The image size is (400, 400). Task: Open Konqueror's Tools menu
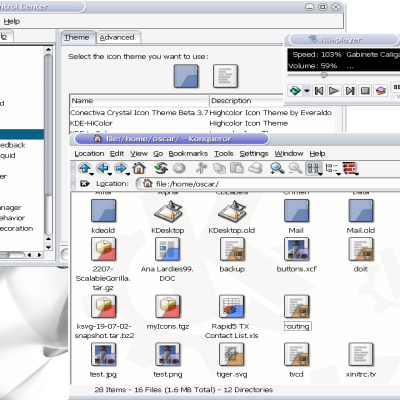point(224,153)
